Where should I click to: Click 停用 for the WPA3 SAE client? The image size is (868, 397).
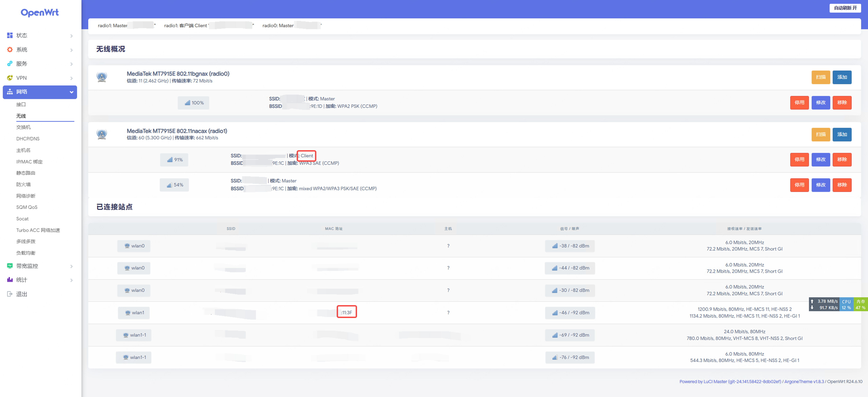pyautogui.click(x=799, y=160)
